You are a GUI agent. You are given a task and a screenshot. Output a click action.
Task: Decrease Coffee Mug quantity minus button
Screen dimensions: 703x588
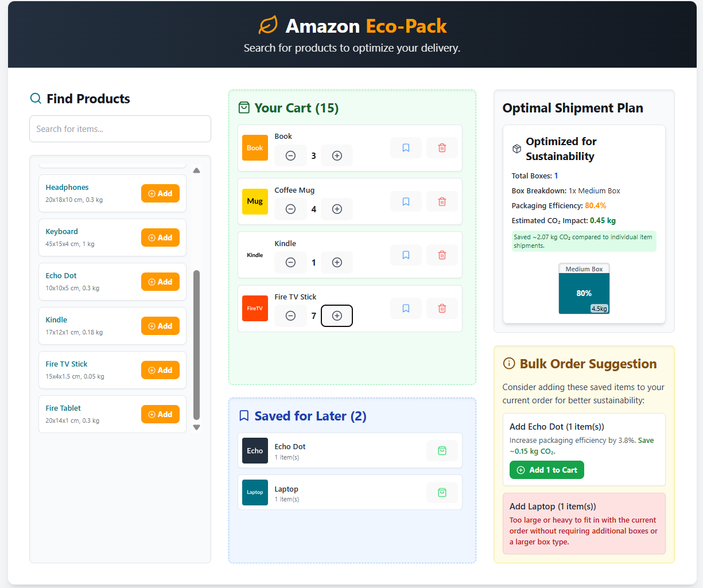(290, 209)
